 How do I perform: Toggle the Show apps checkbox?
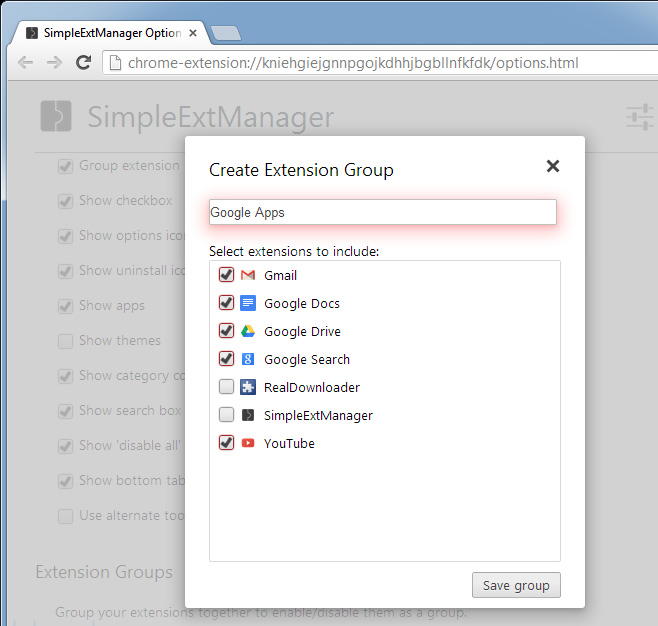pos(65,306)
